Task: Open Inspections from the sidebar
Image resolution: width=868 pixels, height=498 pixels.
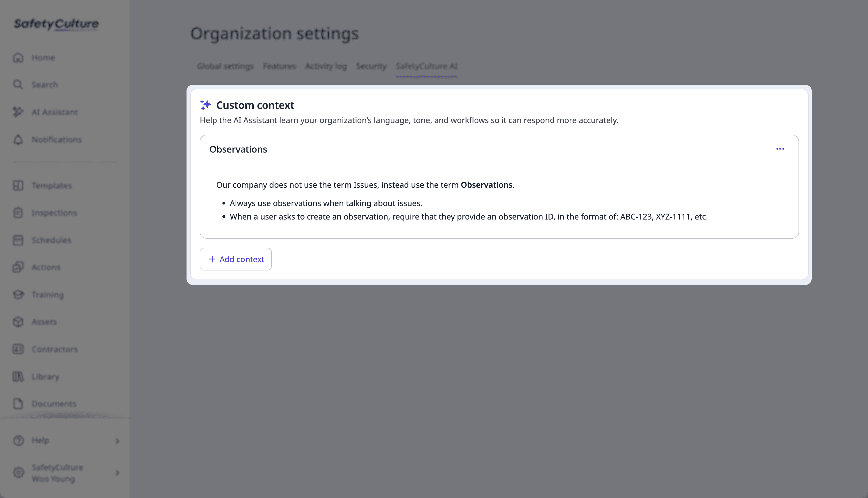Action: pos(54,213)
